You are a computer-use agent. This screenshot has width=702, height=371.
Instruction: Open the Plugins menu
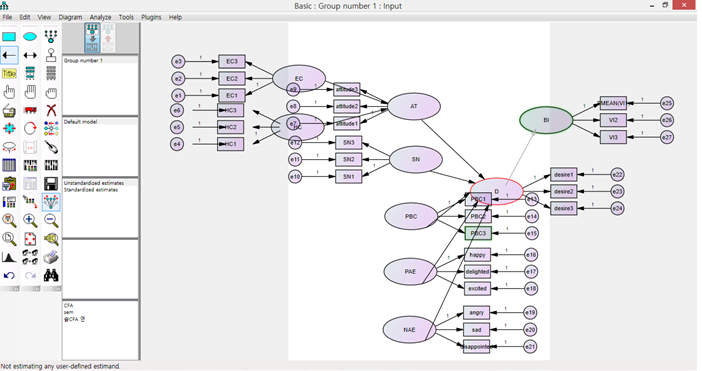[x=151, y=17]
